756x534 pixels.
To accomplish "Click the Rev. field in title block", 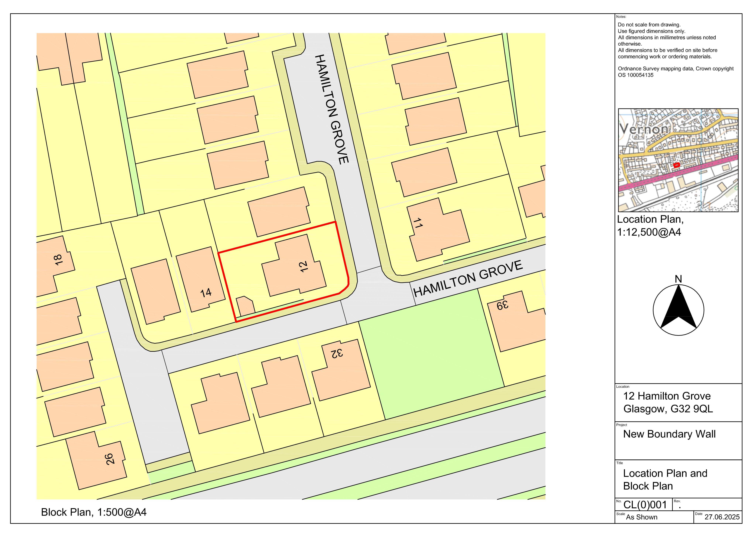I will [707, 505].
